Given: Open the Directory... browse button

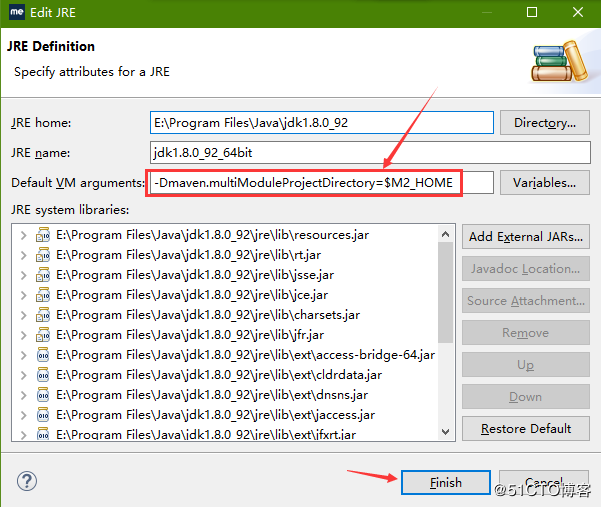Looking at the screenshot, I should point(545,123).
